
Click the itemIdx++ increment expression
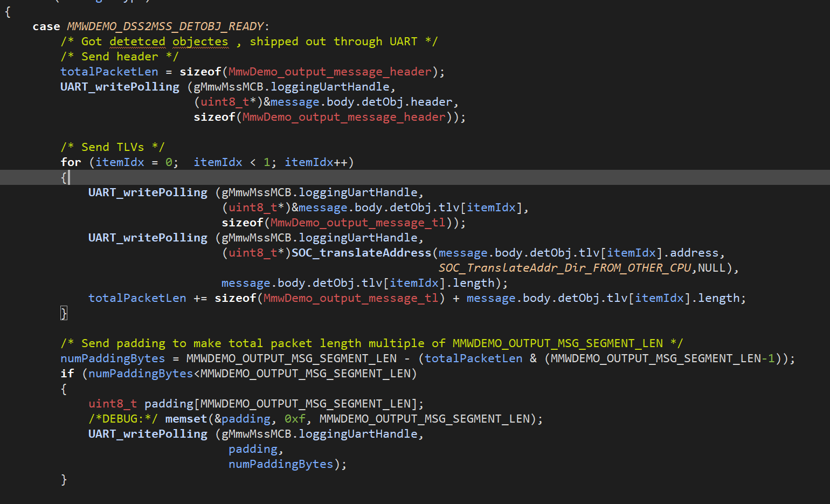316,162
